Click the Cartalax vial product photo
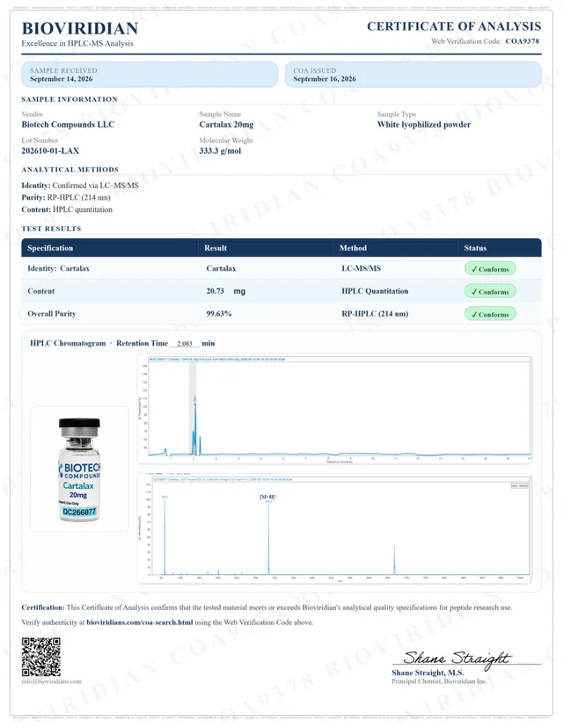This screenshot has height=728, width=563. [x=79, y=469]
